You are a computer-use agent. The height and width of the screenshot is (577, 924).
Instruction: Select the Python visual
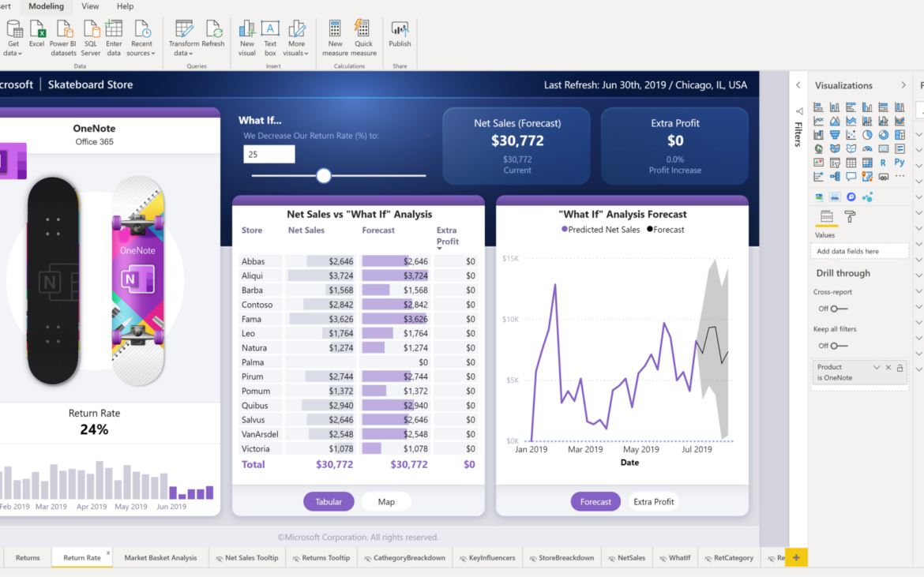(x=900, y=162)
